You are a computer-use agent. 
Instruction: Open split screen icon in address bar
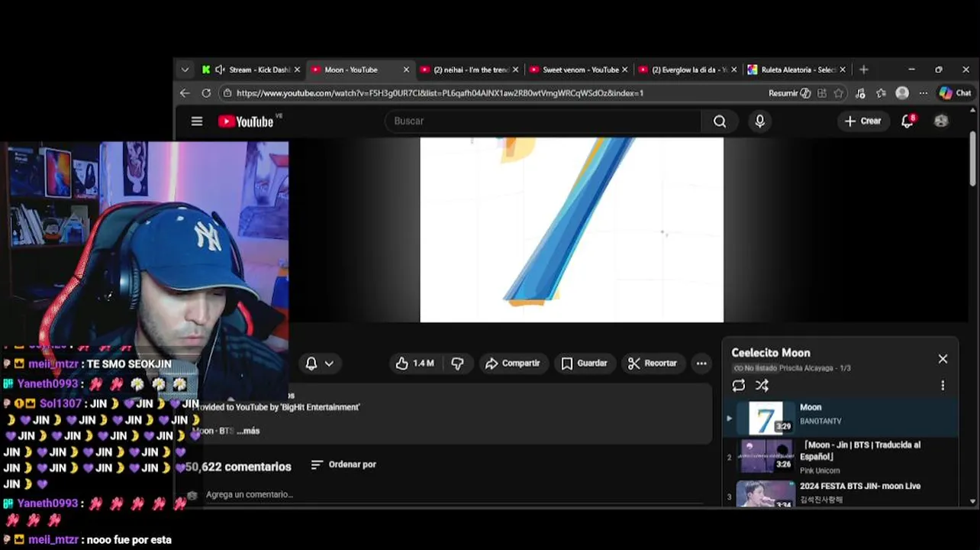coord(822,93)
